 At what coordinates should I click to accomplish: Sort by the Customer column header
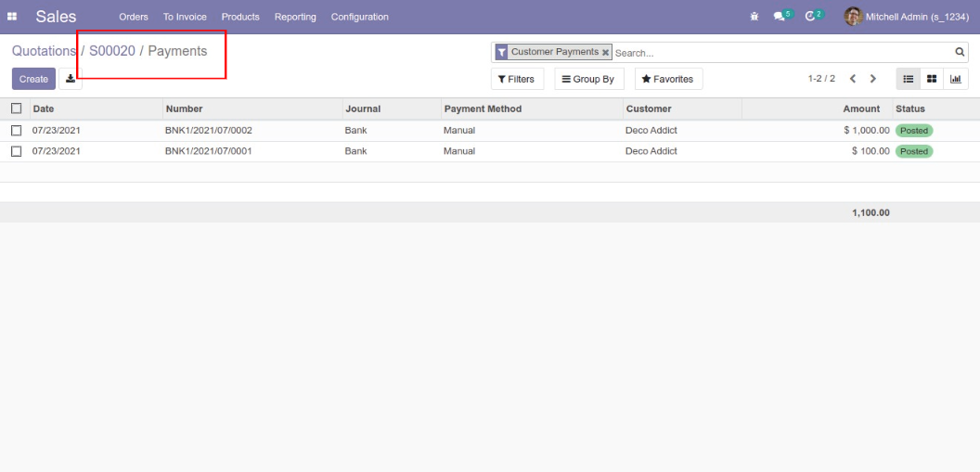682,108
